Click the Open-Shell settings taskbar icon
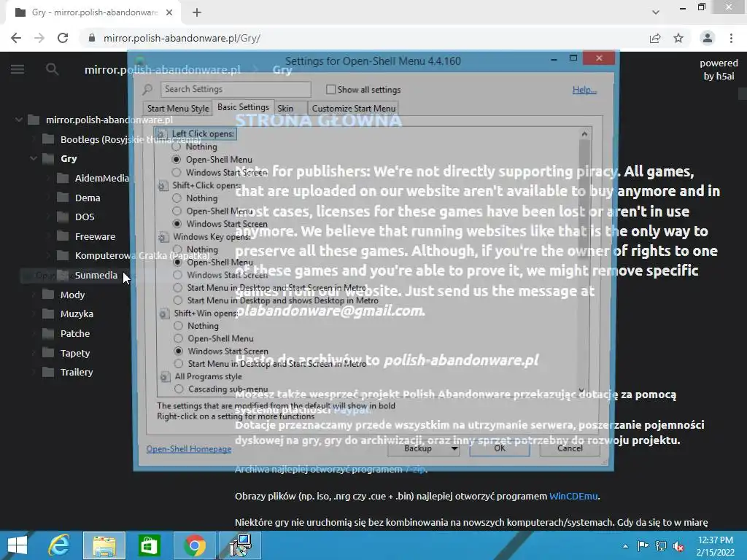The image size is (747, 560). coord(240,545)
